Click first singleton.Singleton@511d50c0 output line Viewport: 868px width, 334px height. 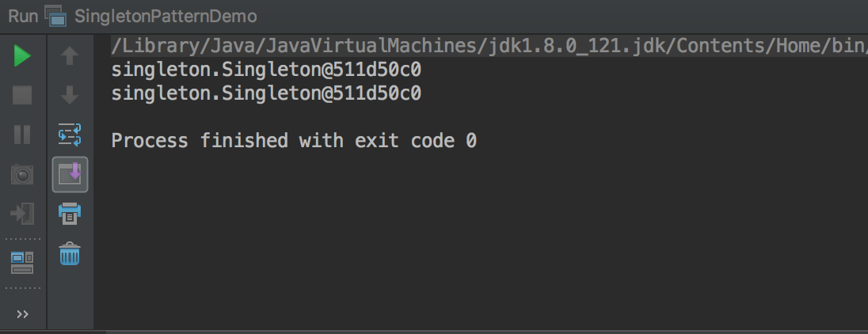[266, 70]
